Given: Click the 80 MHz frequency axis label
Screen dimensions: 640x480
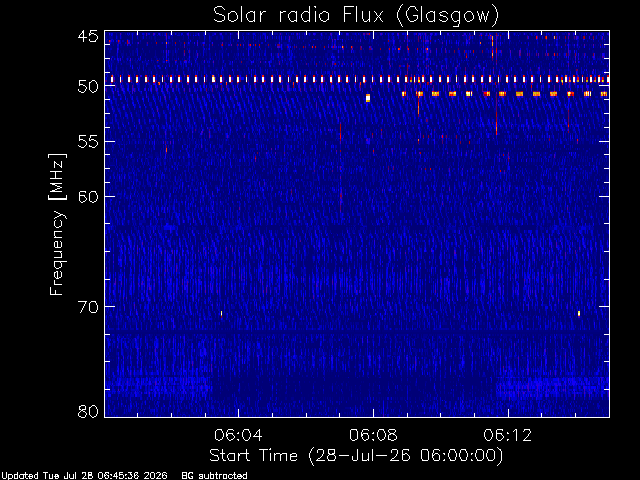Looking at the screenshot, I should tap(88, 411).
